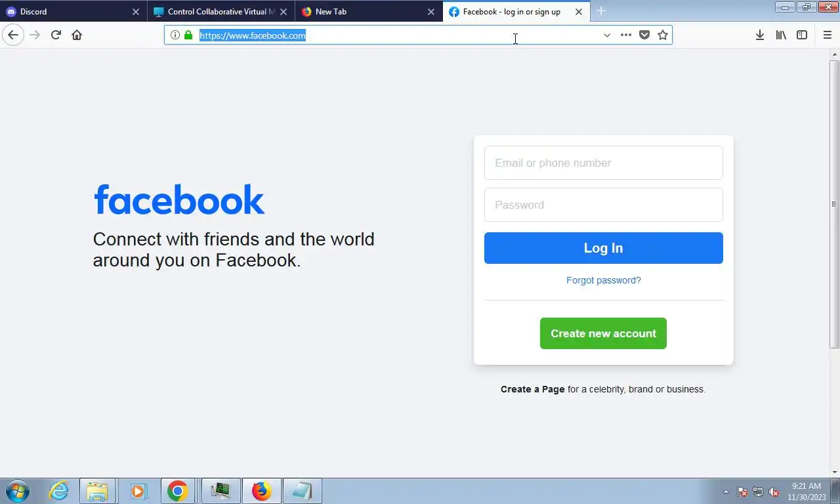Open a new browser tab
The height and width of the screenshot is (504, 840).
click(600, 11)
